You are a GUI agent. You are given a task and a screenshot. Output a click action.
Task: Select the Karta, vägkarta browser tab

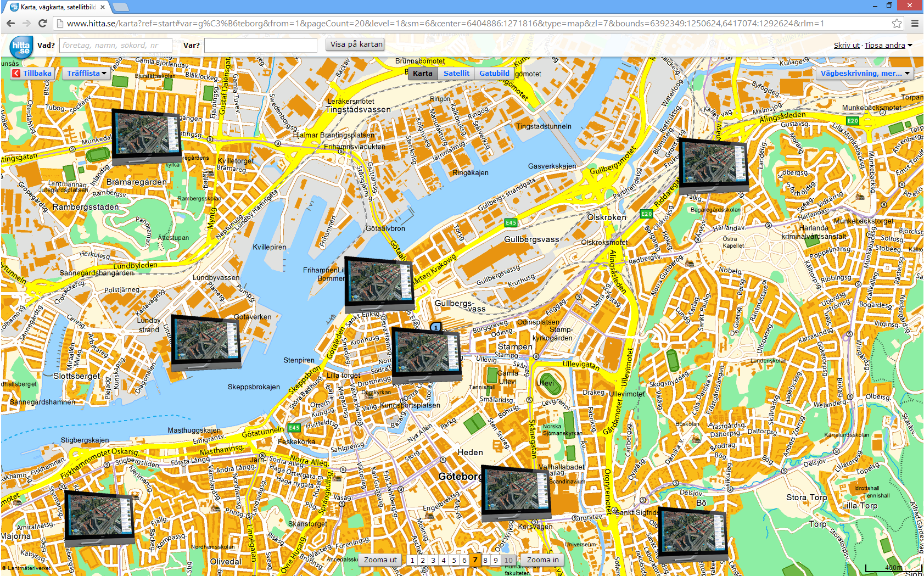58,7
